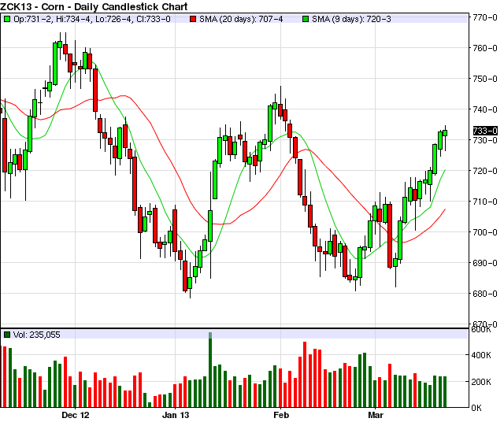Click the Dec 12 date axis label
Screen dimensions: 504x422
tap(76, 415)
